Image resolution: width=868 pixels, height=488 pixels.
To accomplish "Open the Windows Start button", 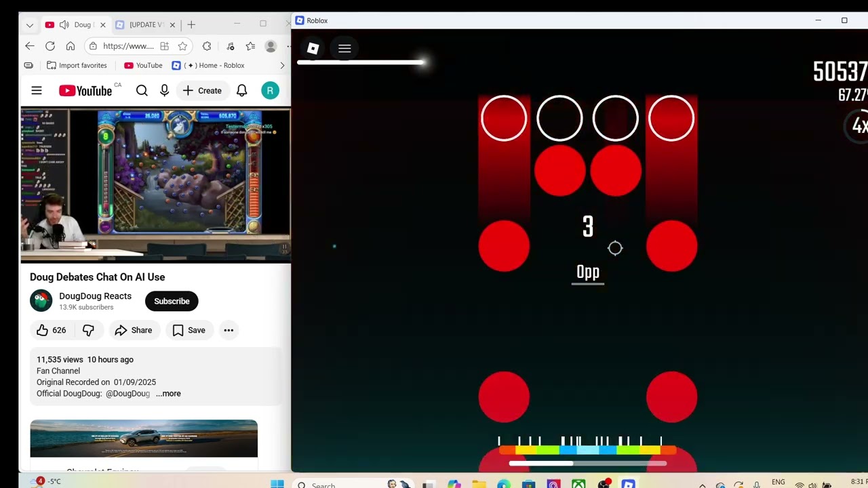I will pos(277,484).
